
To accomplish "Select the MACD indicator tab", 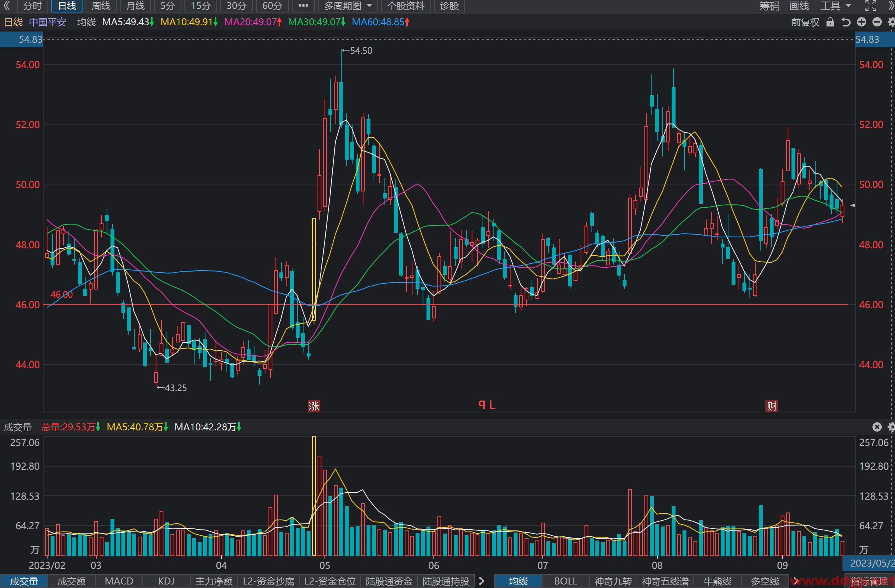I will (x=119, y=581).
